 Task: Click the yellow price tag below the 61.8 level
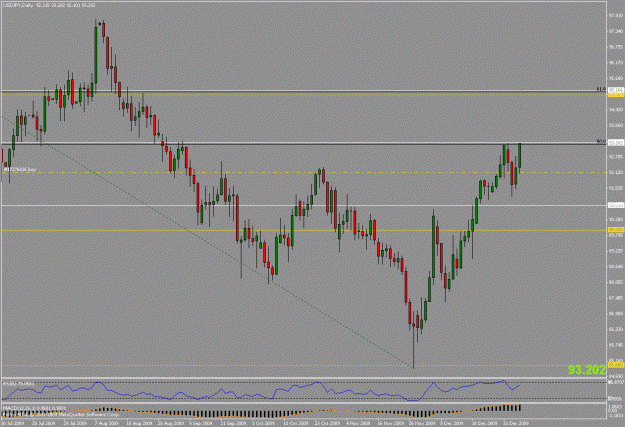616,94
